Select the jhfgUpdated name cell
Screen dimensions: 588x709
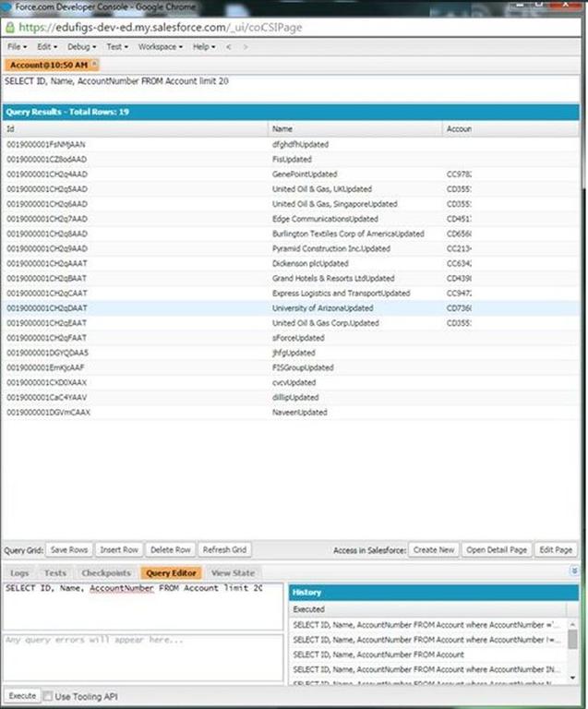pyautogui.click(x=355, y=353)
